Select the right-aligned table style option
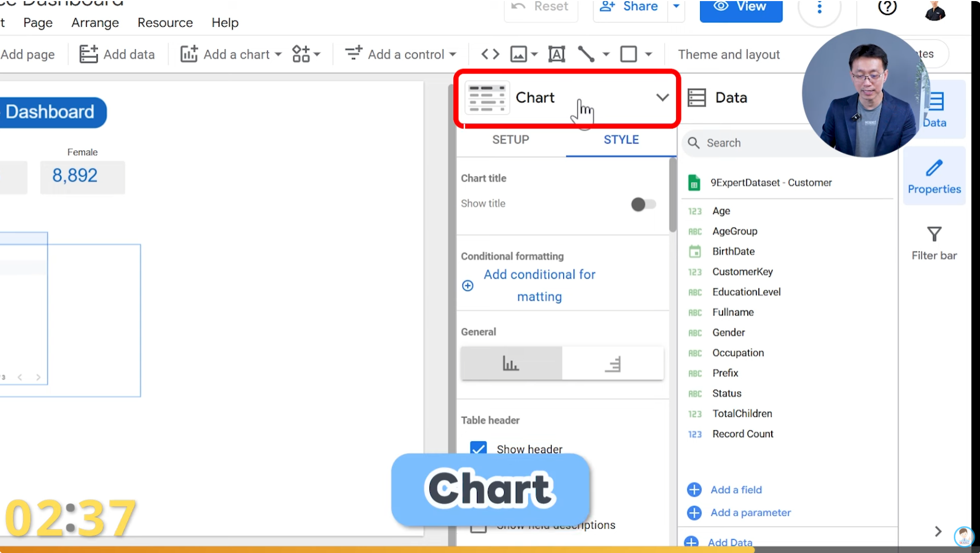 pyautogui.click(x=613, y=363)
